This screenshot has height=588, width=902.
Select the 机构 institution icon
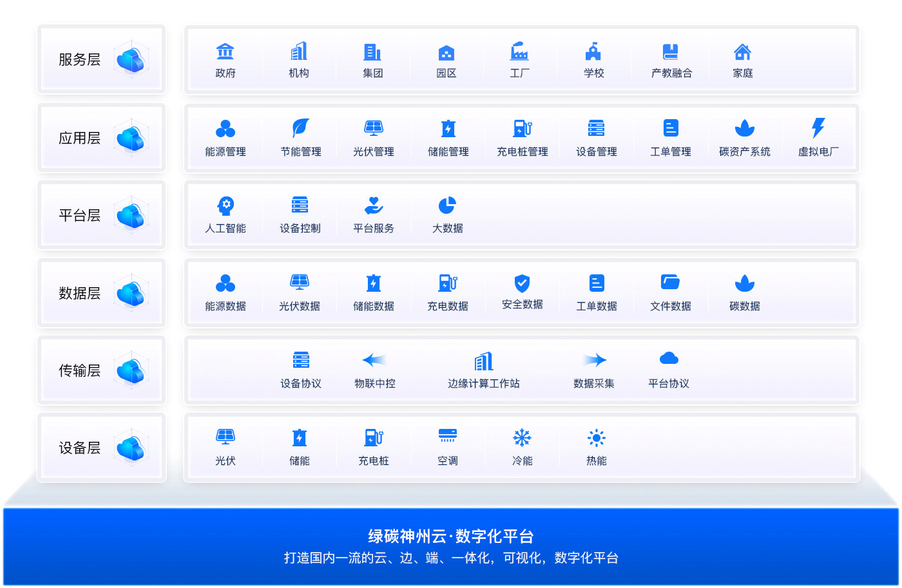tap(299, 52)
